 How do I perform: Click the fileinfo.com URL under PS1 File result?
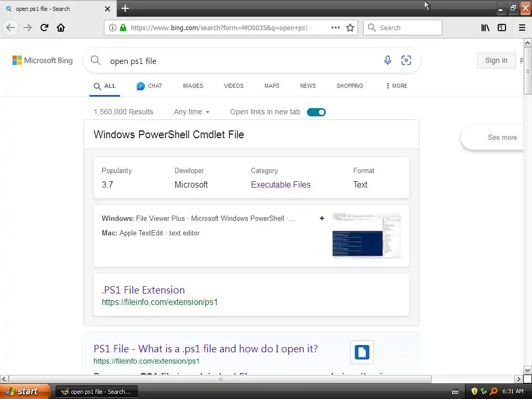click(147, 361)
